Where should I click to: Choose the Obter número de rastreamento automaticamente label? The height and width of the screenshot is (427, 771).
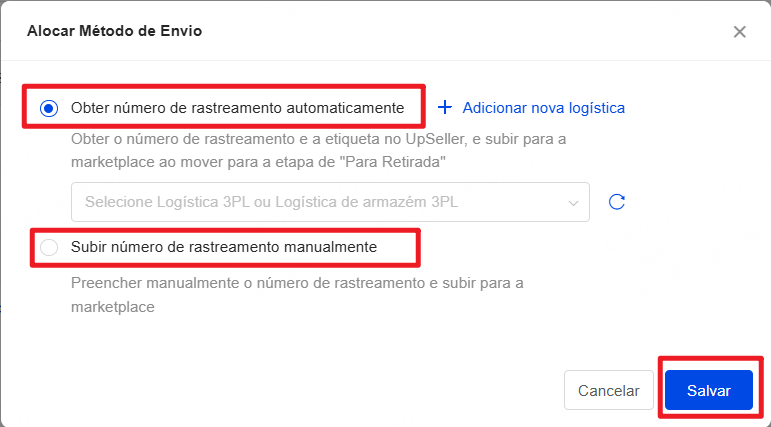point(237,108)
